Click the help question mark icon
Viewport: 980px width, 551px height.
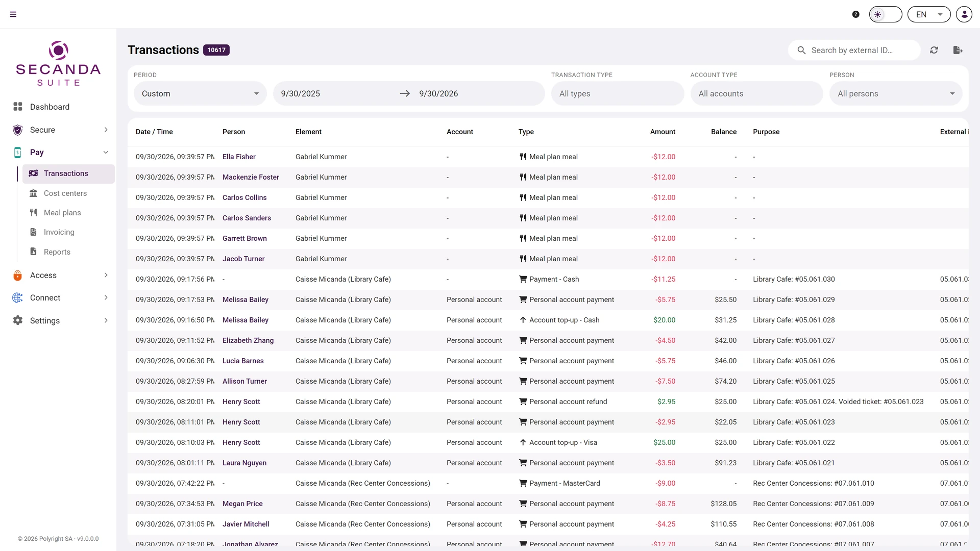[x=856, y=14]
